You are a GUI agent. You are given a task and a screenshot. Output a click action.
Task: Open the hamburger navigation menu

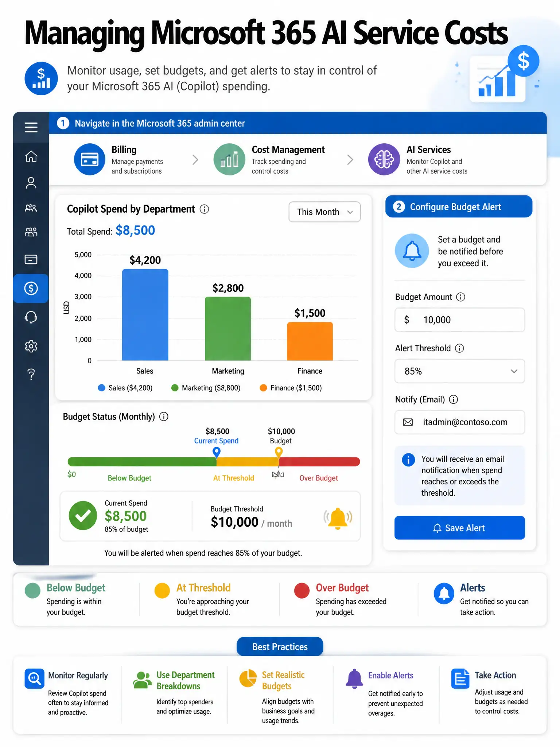(x=31, y=127)
